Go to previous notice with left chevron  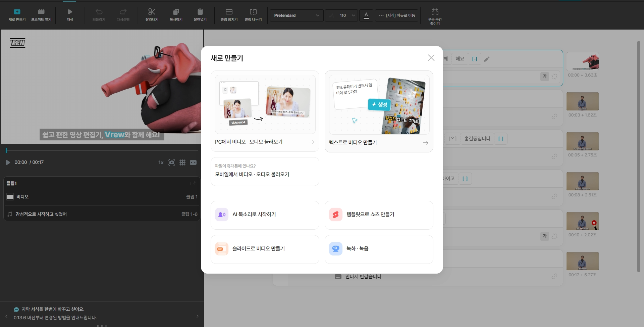coord(6,316)
